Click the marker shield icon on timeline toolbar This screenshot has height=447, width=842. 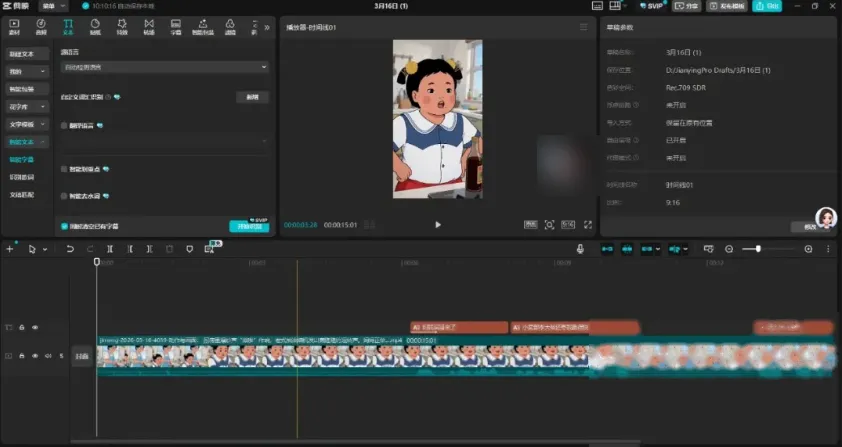[190, 249]
